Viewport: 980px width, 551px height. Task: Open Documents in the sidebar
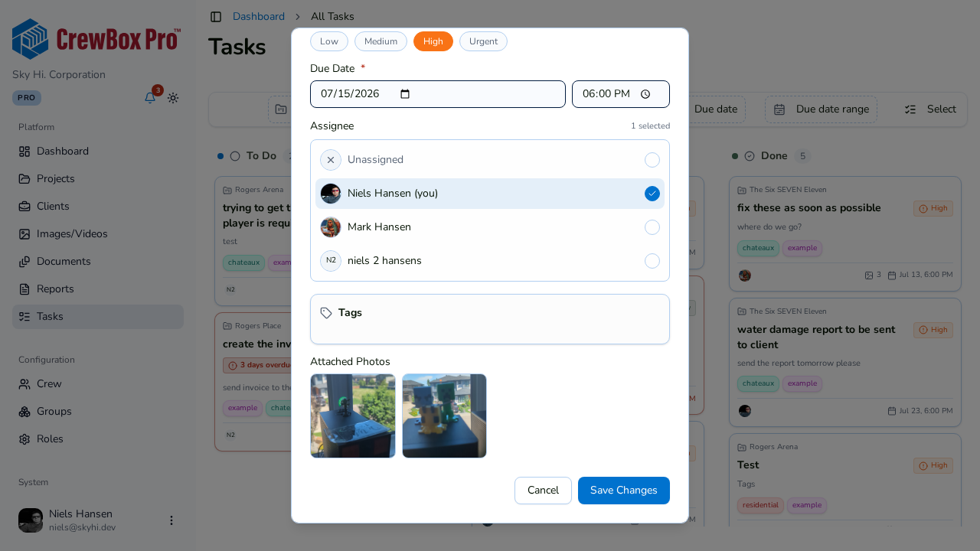(x=98, y=262)
